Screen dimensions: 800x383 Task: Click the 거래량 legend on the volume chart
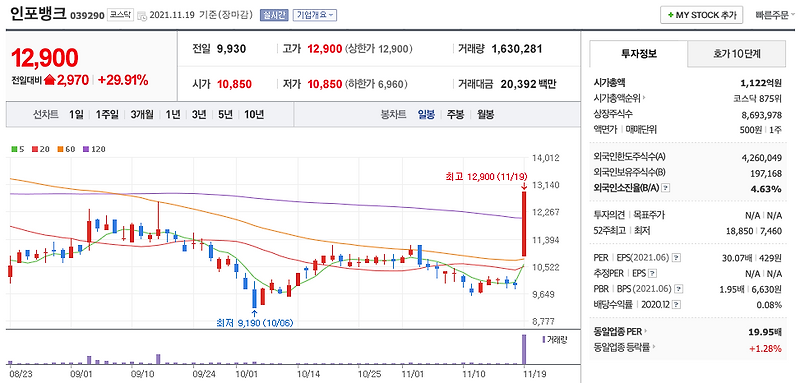tap(554, 339)
